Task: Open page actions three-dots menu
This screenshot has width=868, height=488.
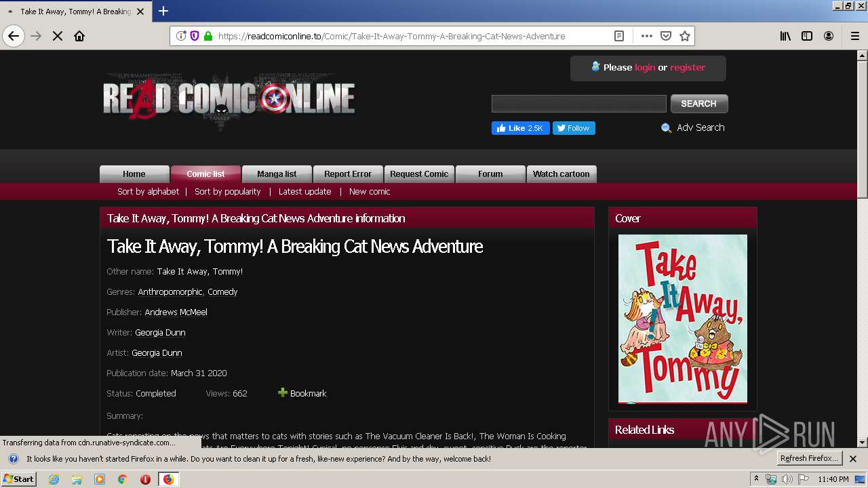Action: [647, 36]
